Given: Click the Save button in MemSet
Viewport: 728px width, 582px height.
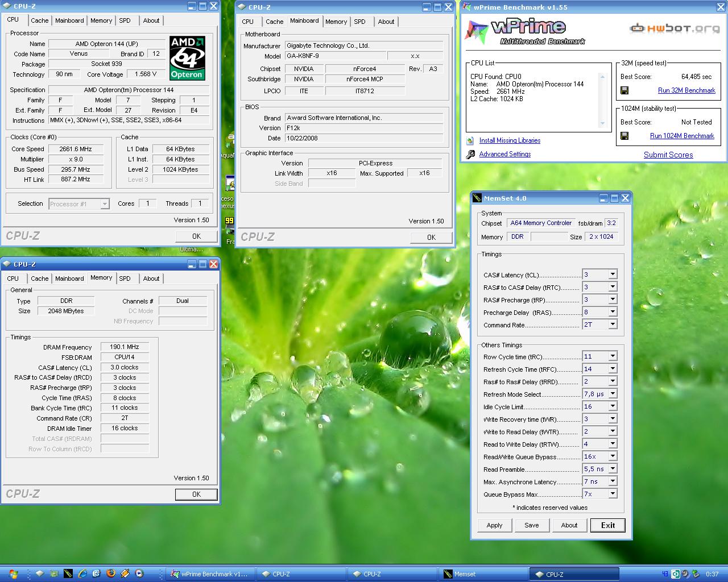Looking at the screenshot, I should (532, 525).
